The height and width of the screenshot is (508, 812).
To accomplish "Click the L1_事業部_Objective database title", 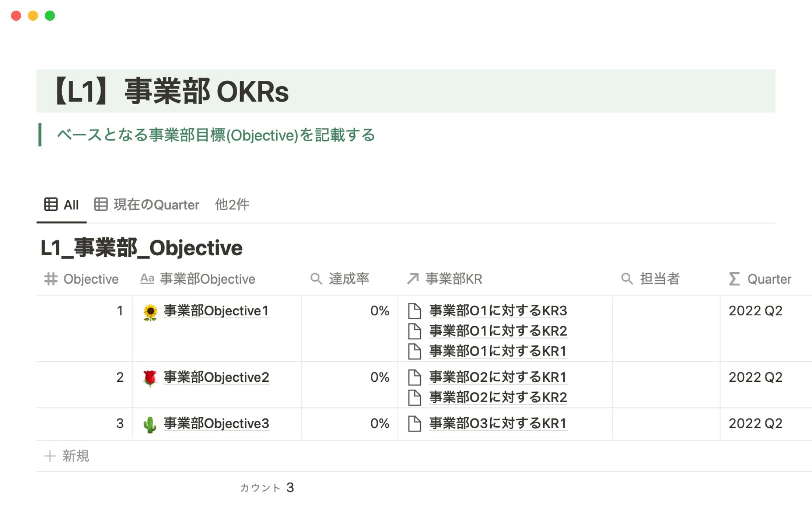I will [x=141, y=248].
